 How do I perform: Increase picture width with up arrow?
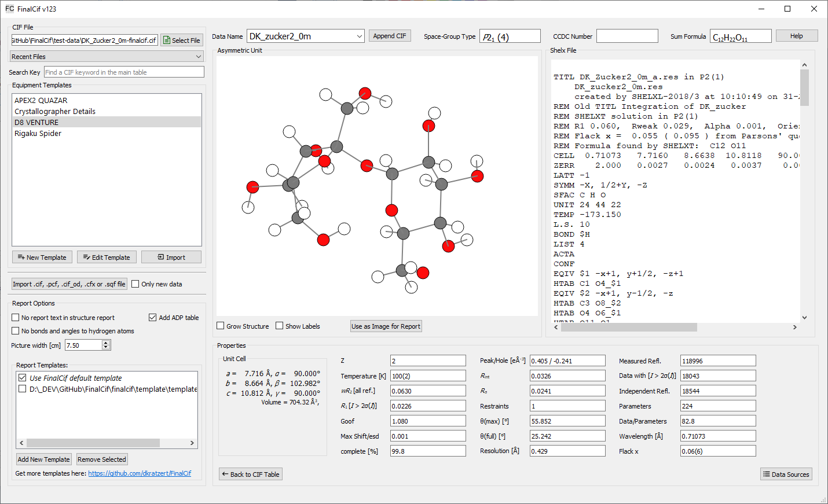pos(106,343)
